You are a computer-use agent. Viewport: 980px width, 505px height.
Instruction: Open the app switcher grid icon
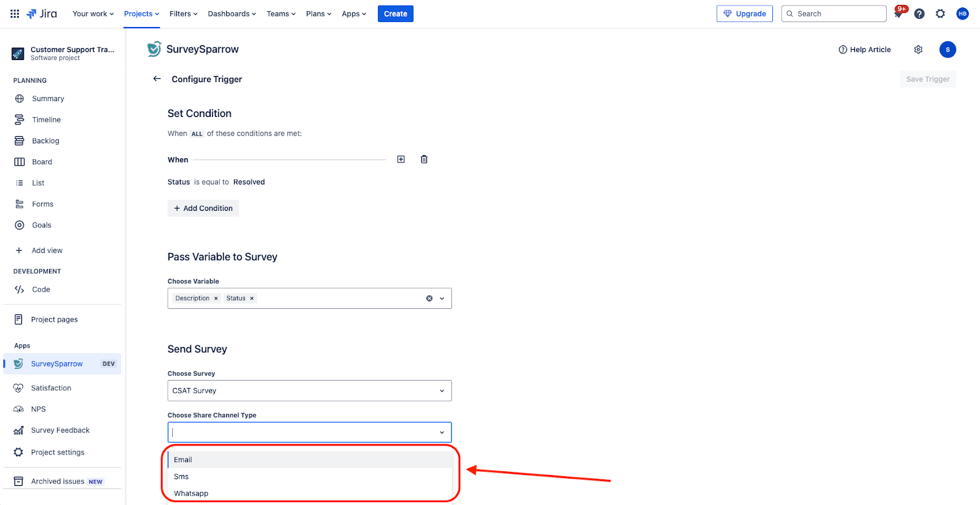[15, 13]
